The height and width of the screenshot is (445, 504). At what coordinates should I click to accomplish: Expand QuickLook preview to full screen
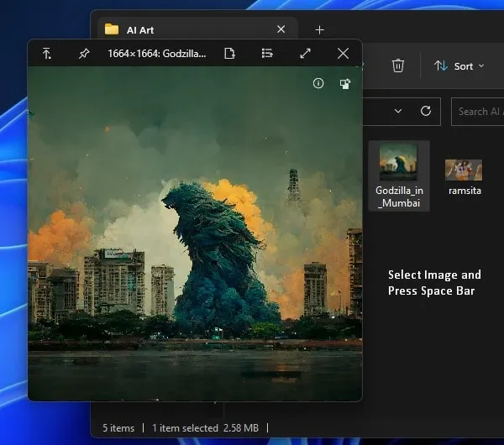coord(305,54)
